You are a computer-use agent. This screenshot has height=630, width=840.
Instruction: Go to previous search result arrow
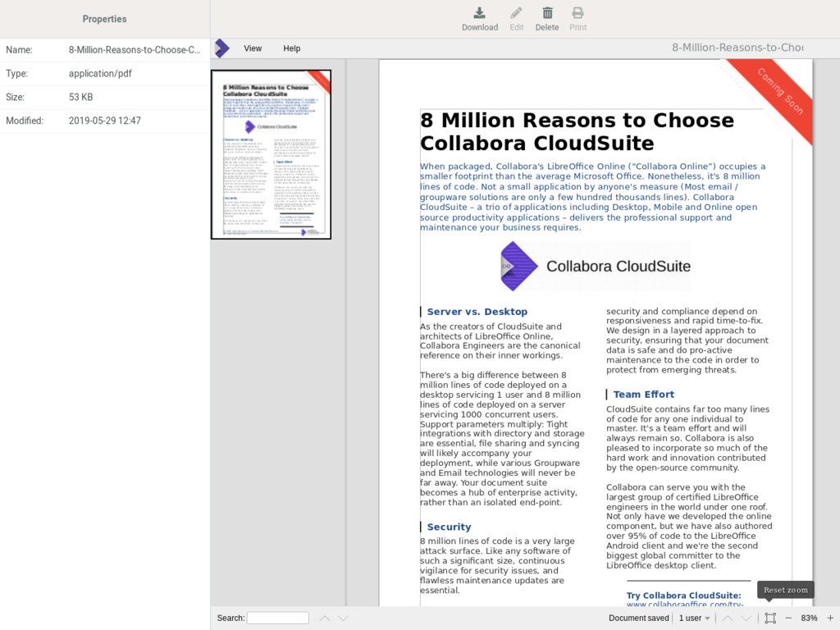click(325, 618)
